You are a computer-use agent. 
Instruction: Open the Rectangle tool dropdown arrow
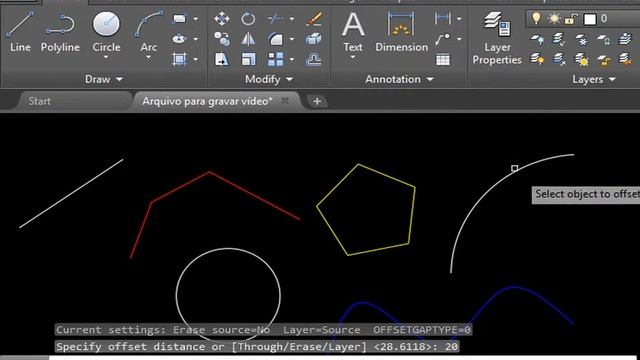click(x=196, y=19)
